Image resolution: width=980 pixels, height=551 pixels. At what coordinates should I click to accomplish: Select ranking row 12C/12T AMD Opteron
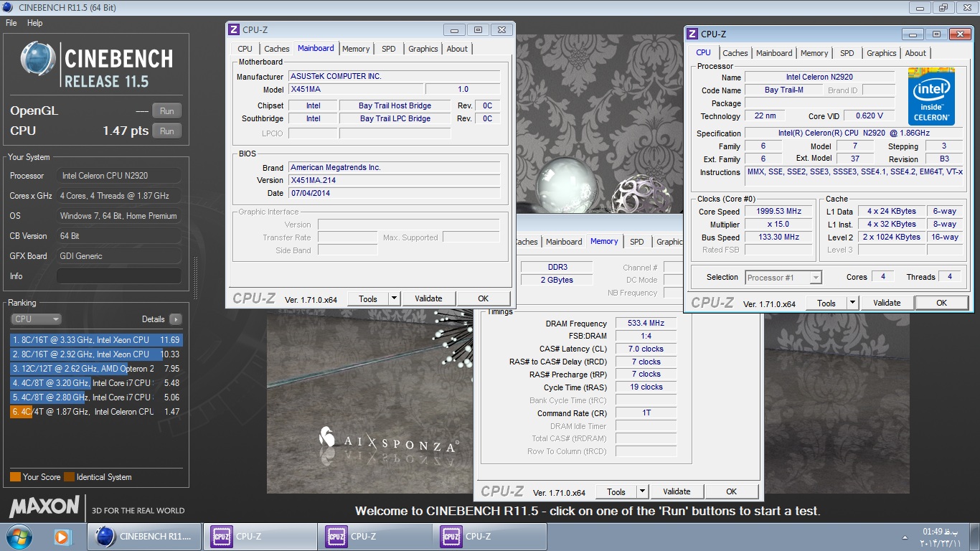96,369
